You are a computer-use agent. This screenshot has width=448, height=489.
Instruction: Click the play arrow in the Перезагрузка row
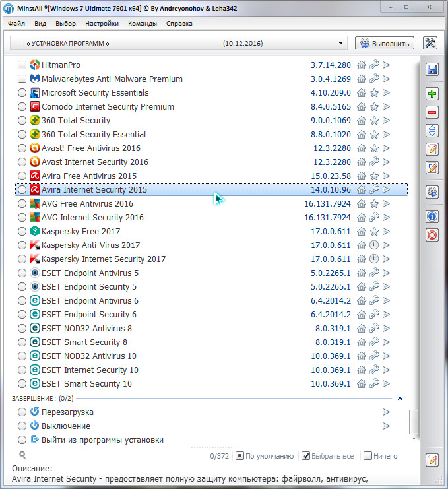tap(386, 412)
